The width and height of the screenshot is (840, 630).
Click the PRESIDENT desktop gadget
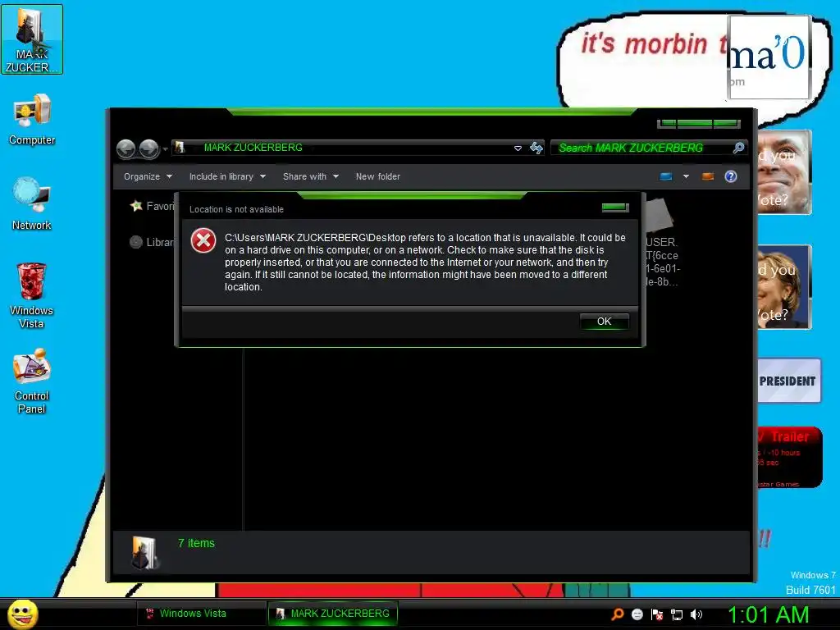pos(789,381)
